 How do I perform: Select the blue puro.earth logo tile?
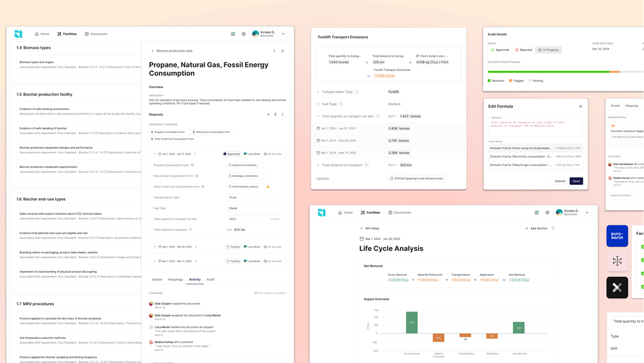click(617, 236)
